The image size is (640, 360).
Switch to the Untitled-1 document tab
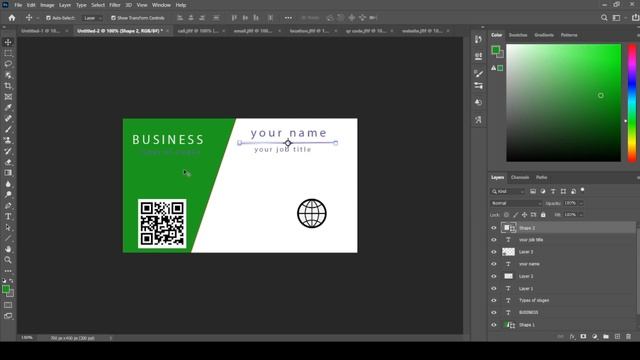click(x=40, y=31)
